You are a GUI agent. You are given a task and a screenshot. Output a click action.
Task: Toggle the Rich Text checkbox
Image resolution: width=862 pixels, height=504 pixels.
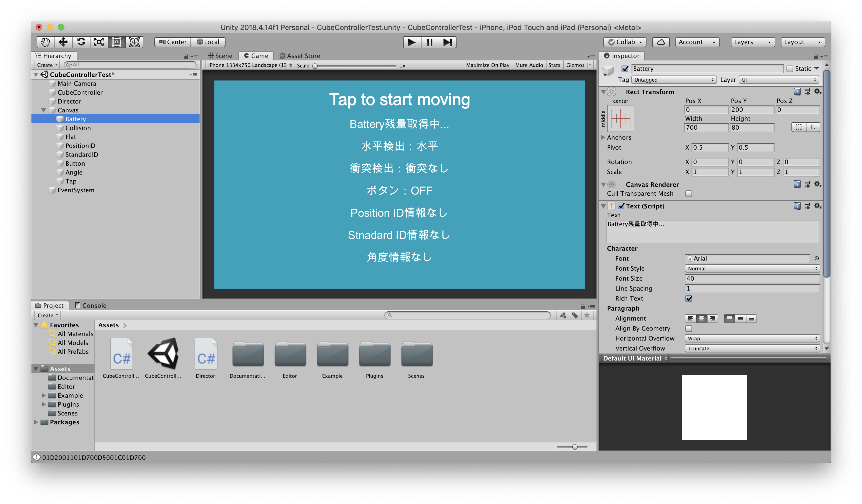689,299
